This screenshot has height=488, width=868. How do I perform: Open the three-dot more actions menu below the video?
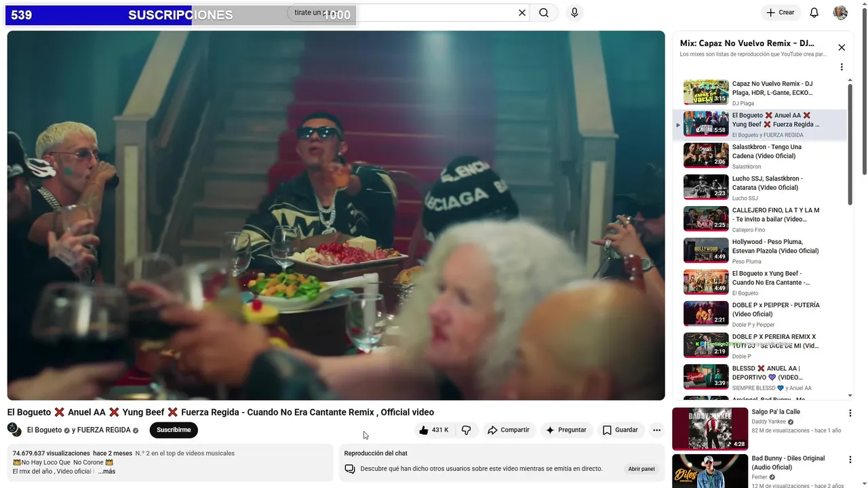[x=656, y=430]
